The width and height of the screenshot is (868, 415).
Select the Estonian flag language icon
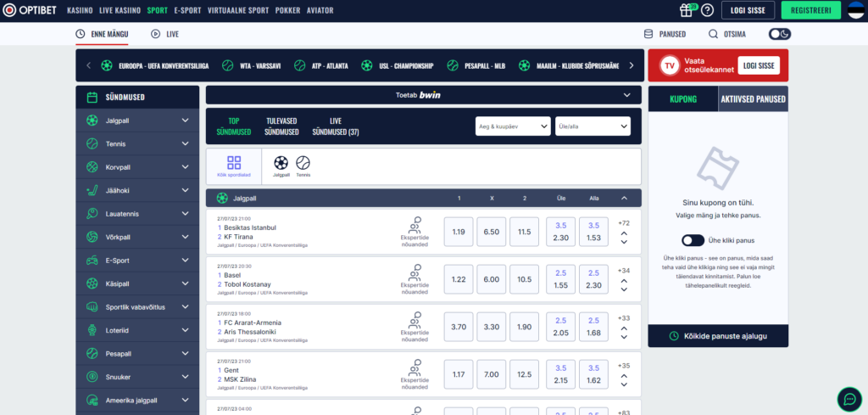[x=856, y=10]
